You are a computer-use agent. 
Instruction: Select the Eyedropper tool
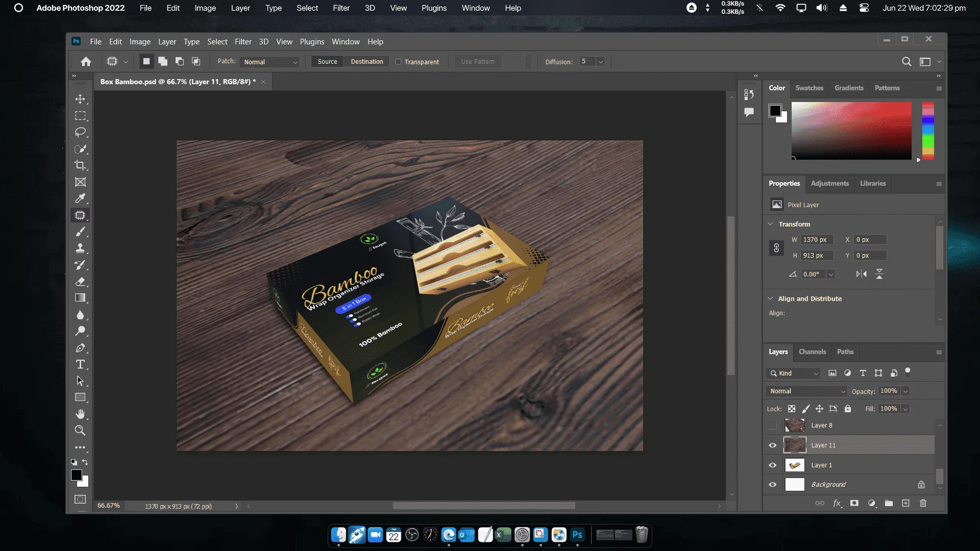coord(80,198)
